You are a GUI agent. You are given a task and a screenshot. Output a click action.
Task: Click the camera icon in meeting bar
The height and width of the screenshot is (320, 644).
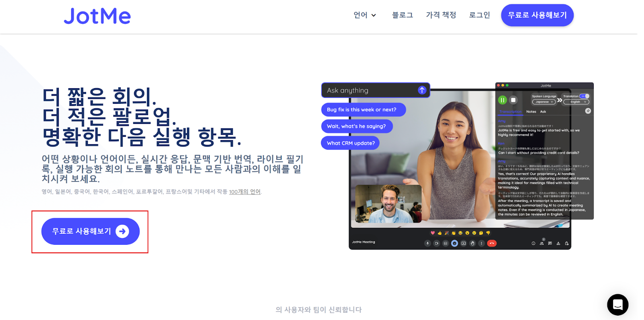(x=437, y=243)
